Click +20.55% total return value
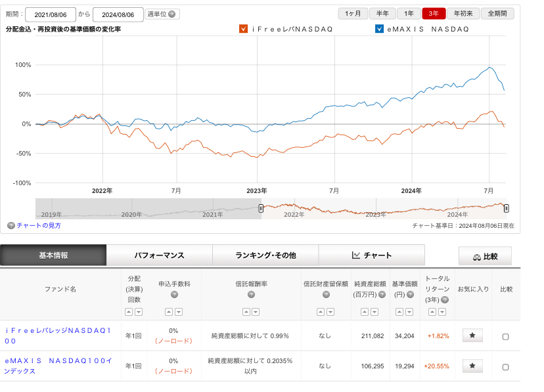544x392 pixels. tap(436, 366)
